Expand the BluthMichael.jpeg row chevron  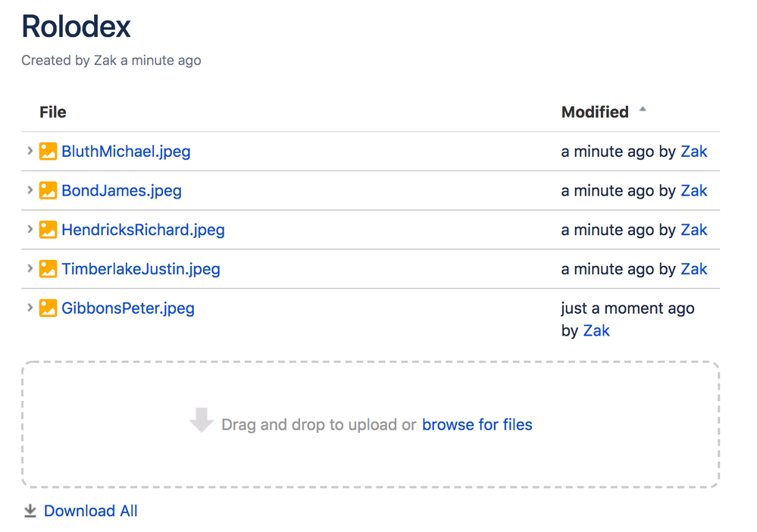pyautogui.click(x=30, y=151)
